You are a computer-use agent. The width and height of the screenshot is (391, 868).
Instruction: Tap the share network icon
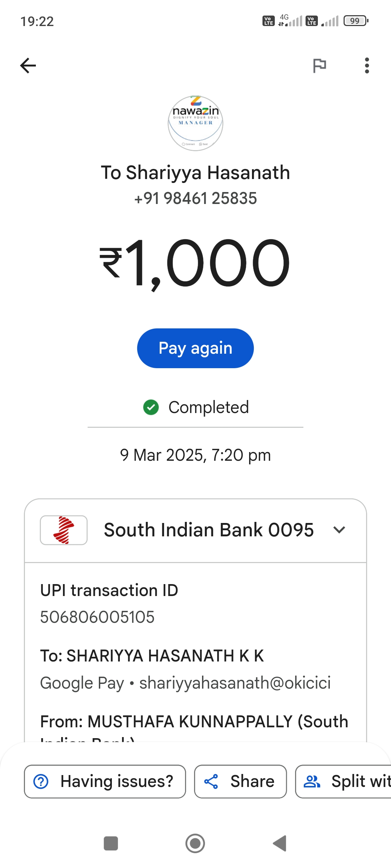211,781
